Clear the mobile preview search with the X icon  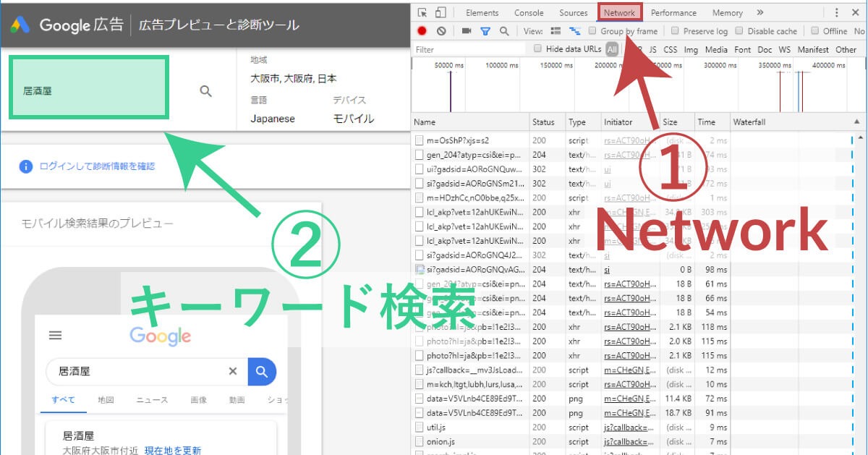pos(233,371)
